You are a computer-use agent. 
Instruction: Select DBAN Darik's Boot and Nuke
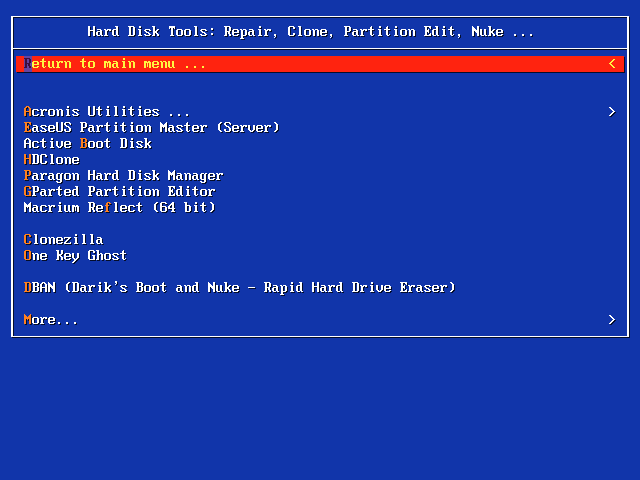tap(239, 287)
